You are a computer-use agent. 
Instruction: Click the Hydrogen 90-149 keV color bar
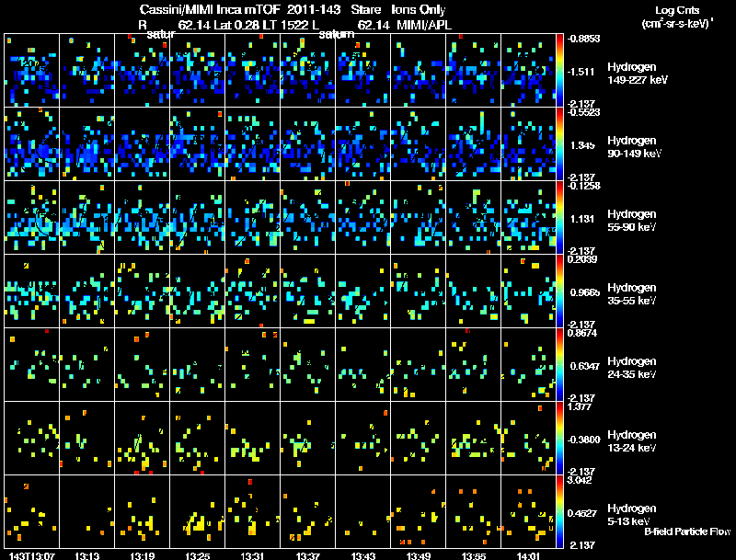coord(560,143)
